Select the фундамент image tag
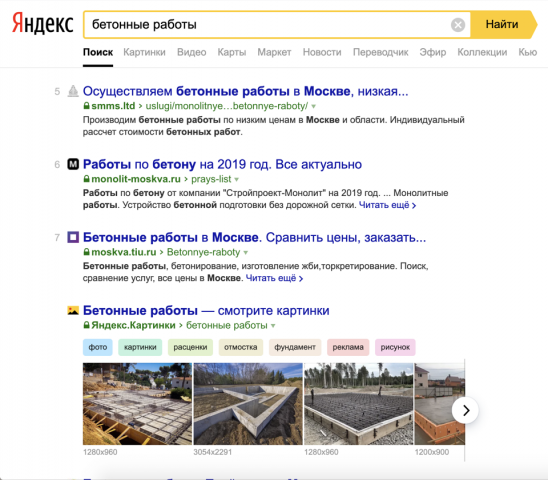The width and height of the screenshot is (548, 480). tap(295, 347)
